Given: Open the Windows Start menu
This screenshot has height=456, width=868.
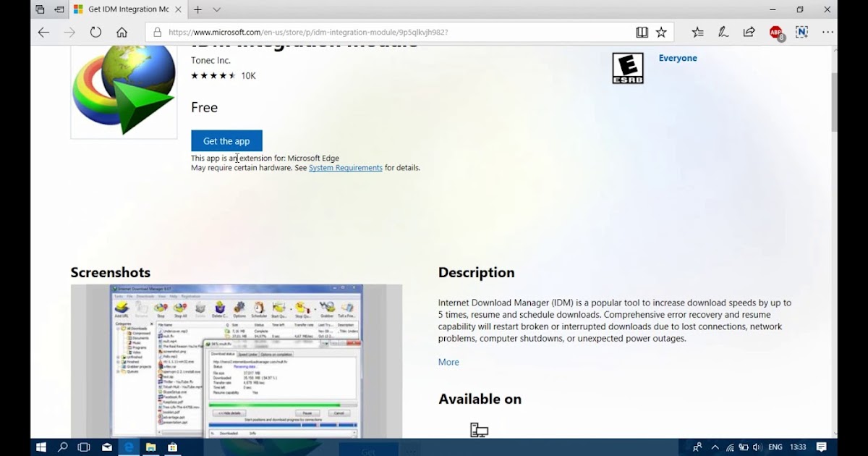Looking at the screenshot, I should (41, 447).
